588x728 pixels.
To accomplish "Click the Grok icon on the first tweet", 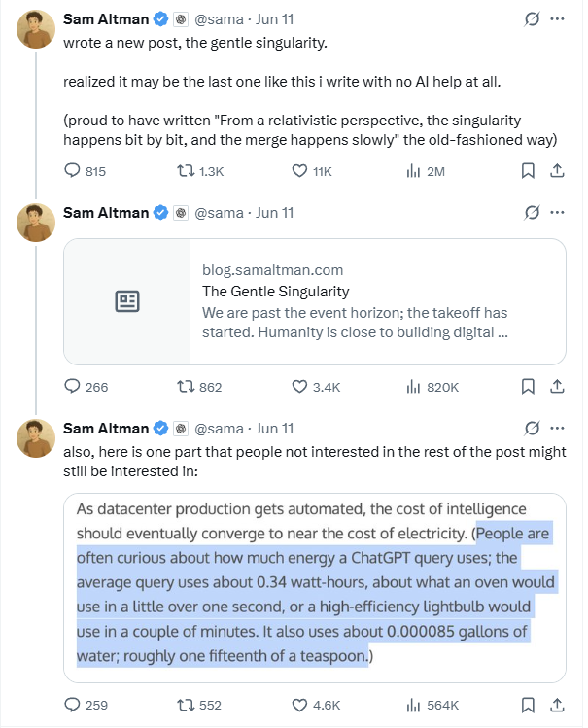I will (x=532, y=18).
